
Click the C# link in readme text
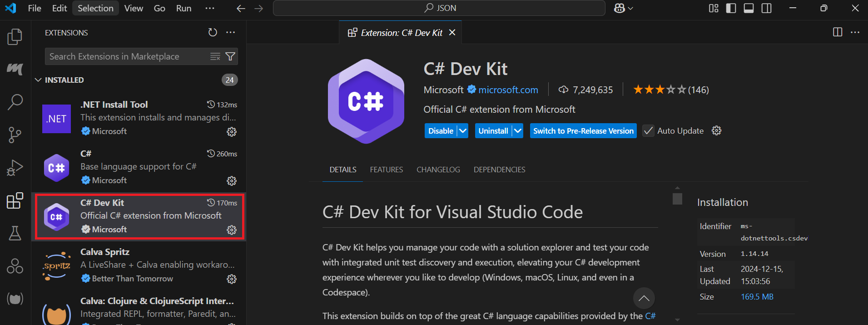(650, 316)
